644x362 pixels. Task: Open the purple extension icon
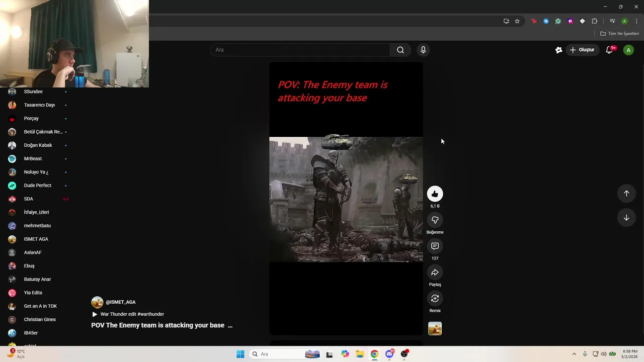(x=570, y=21)
